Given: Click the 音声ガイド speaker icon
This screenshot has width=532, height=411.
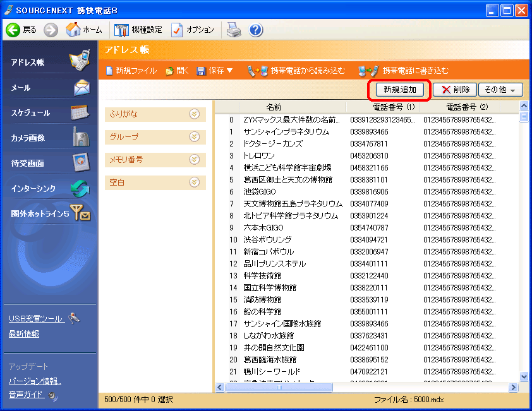Looking at the screenshot, I should click(52, 395).
